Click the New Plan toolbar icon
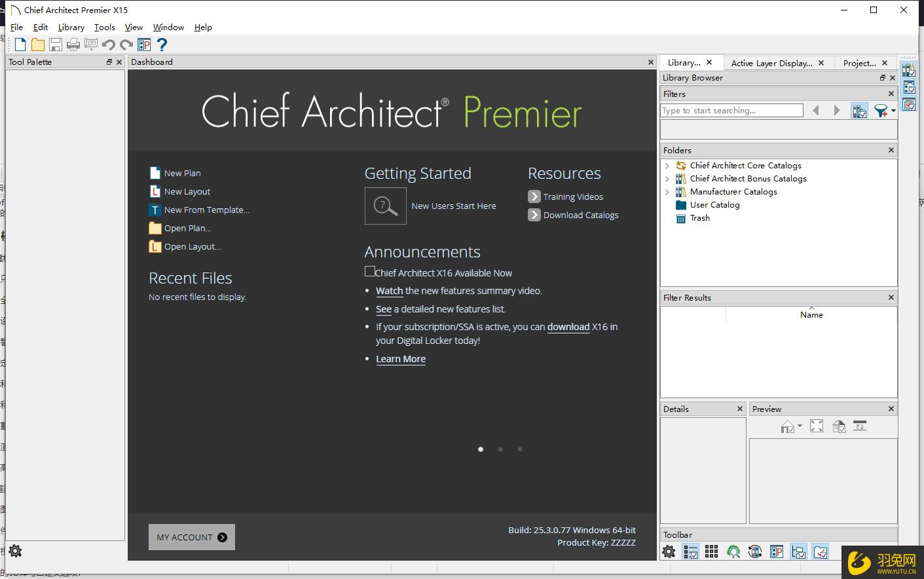 20,45
